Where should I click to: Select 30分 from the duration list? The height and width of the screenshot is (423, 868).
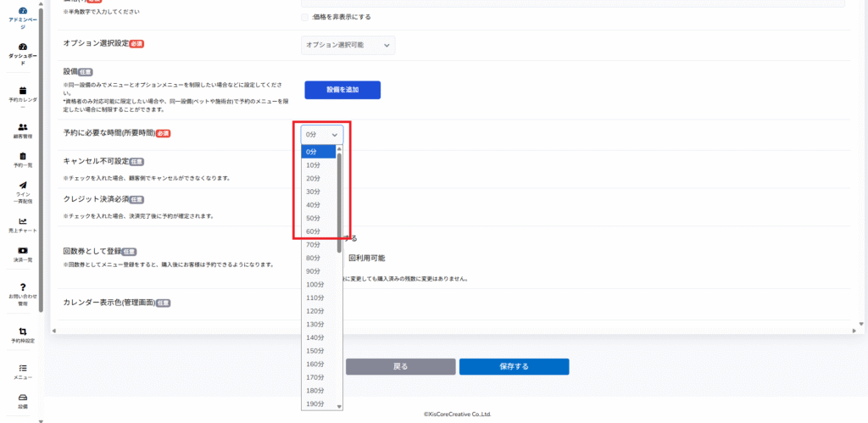314,192
